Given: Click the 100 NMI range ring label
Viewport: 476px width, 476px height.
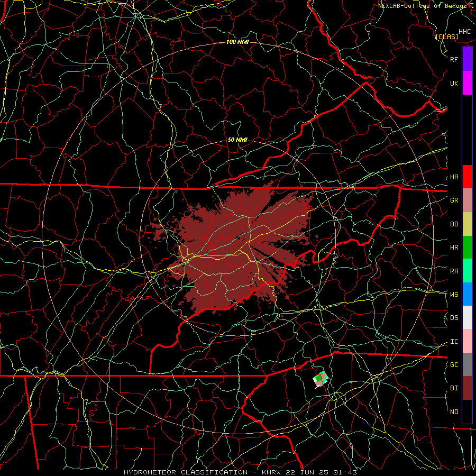Looking at the screenshot, I should (x=237, y=42).
